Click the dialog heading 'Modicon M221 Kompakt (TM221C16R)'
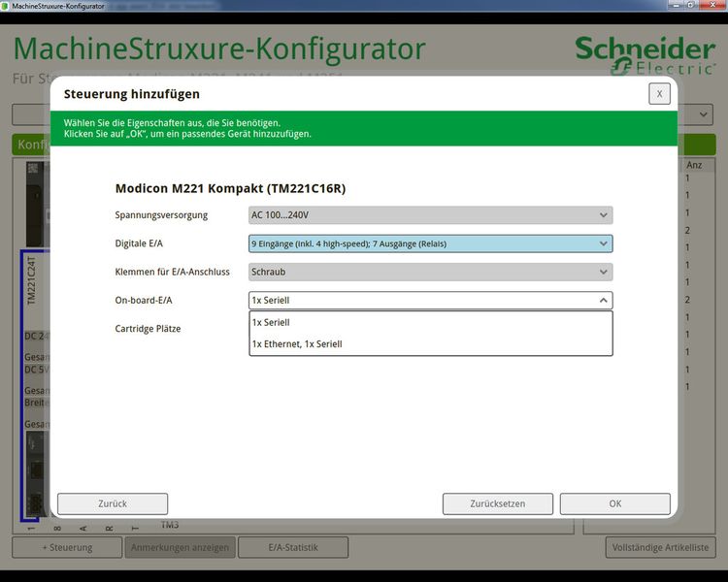The image size is (728, 582). point(230,188)
